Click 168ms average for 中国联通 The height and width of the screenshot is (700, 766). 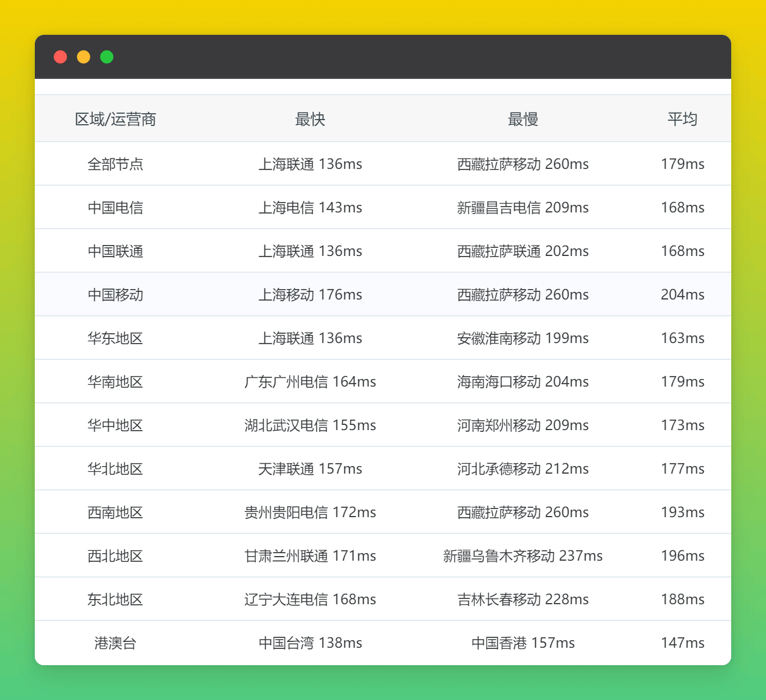click(x=682, y=251)
